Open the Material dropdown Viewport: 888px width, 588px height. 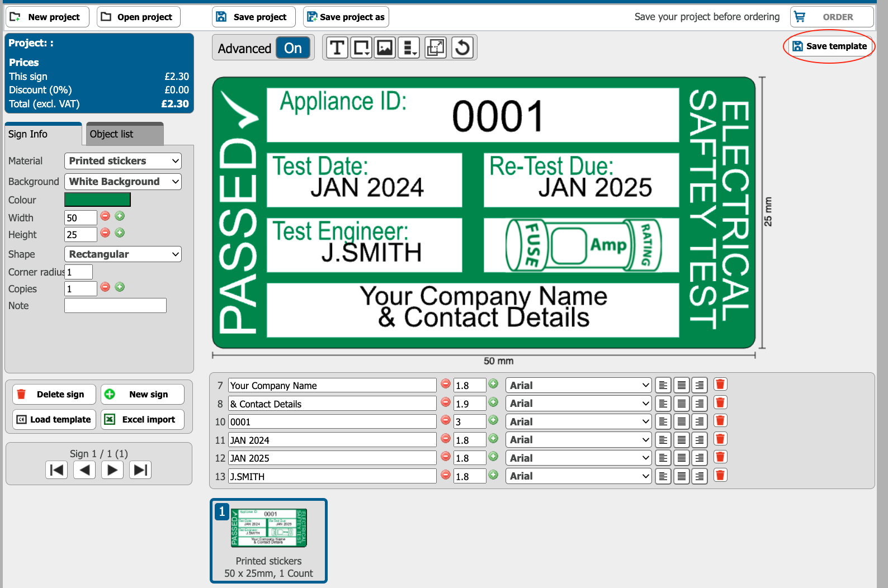click(123, 161)
